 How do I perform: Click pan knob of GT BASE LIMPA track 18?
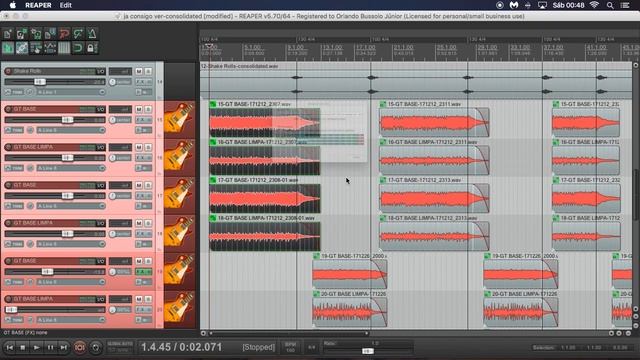[x=112, y=234]
